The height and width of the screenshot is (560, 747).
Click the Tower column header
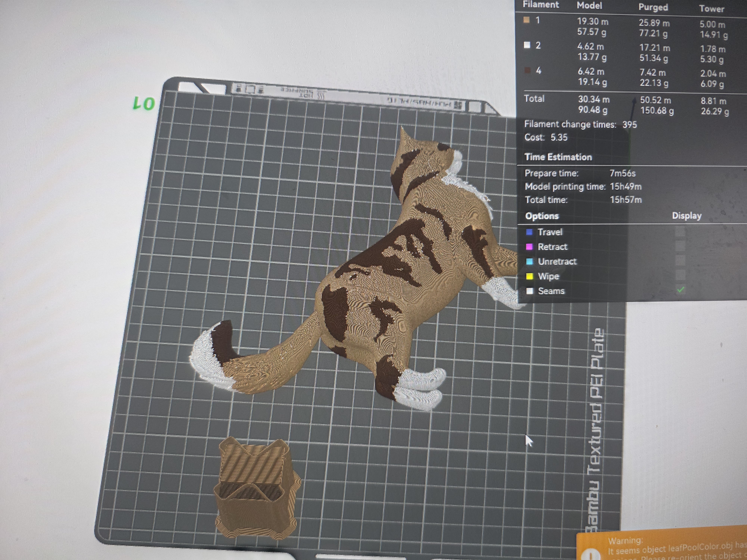click(x=712, y=9)
